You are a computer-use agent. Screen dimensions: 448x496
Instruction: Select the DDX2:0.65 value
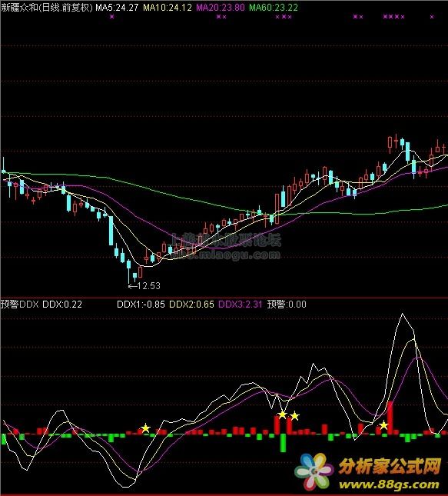point(191,305)
